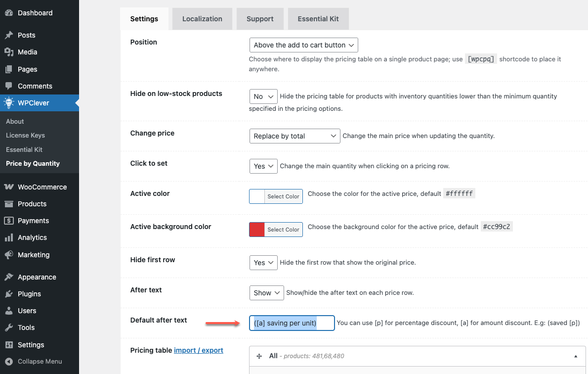
Task: Click the Dashboard gauge icon
Action: click(9, 13)
